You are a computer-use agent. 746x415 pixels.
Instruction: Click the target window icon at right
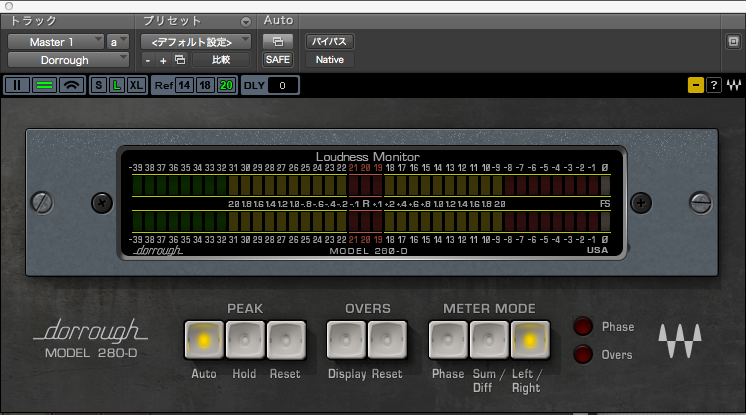click(733, 41)
